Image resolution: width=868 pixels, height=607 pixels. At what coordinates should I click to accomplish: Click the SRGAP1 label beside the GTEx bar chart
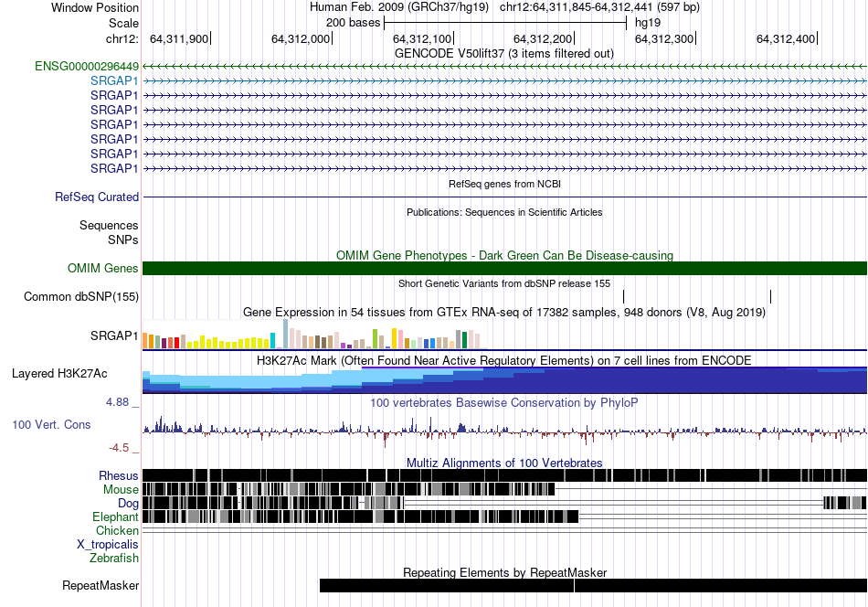(114, 336)
